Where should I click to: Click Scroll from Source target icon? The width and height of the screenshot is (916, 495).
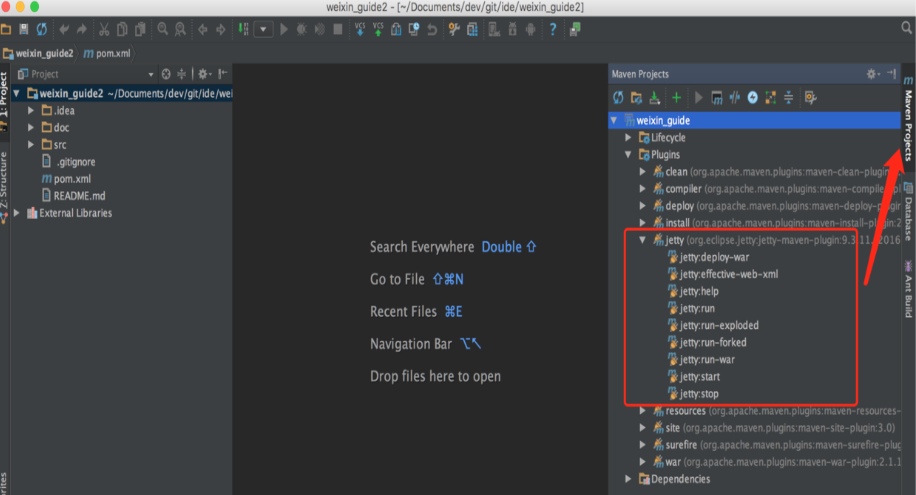click(x=166, y=74)
